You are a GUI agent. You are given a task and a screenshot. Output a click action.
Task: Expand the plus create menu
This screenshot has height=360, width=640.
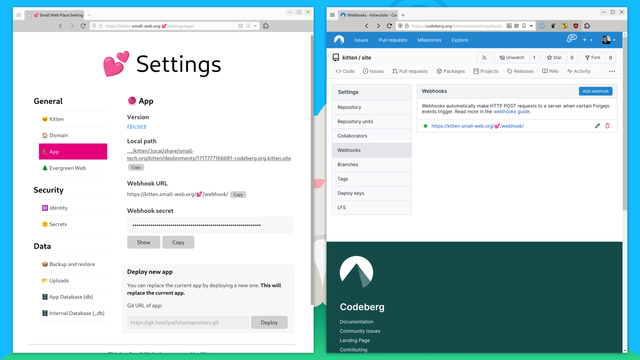tap(587, 40)
